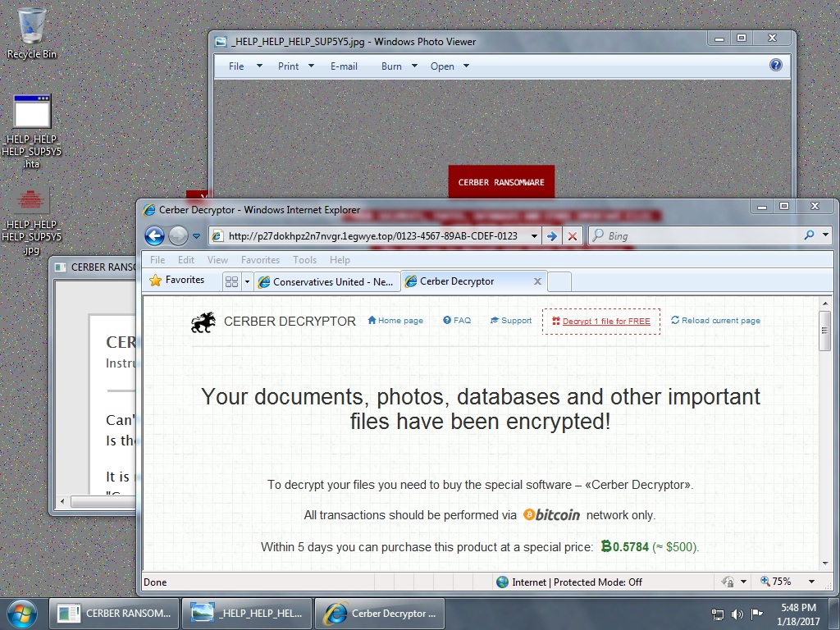840x630 pixels.
Task: Switch to Cerber Decryptor taskbar item
Action: point(379,614)
